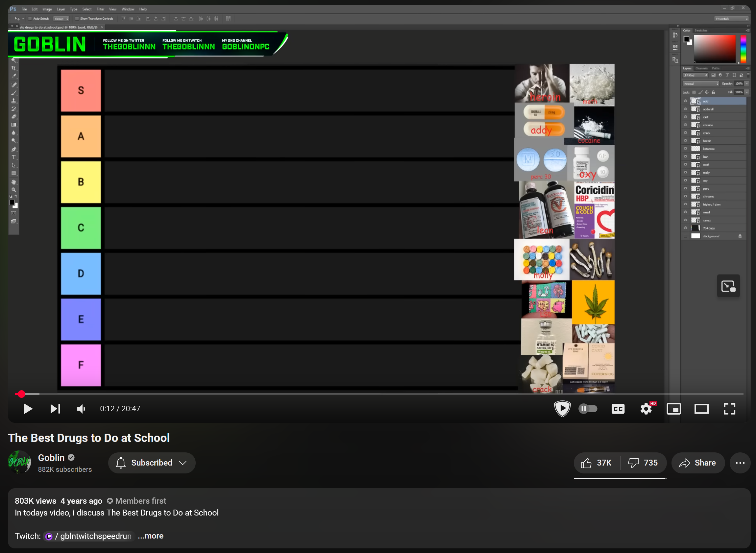Mute the video with speaker icon

pos(81,409)
